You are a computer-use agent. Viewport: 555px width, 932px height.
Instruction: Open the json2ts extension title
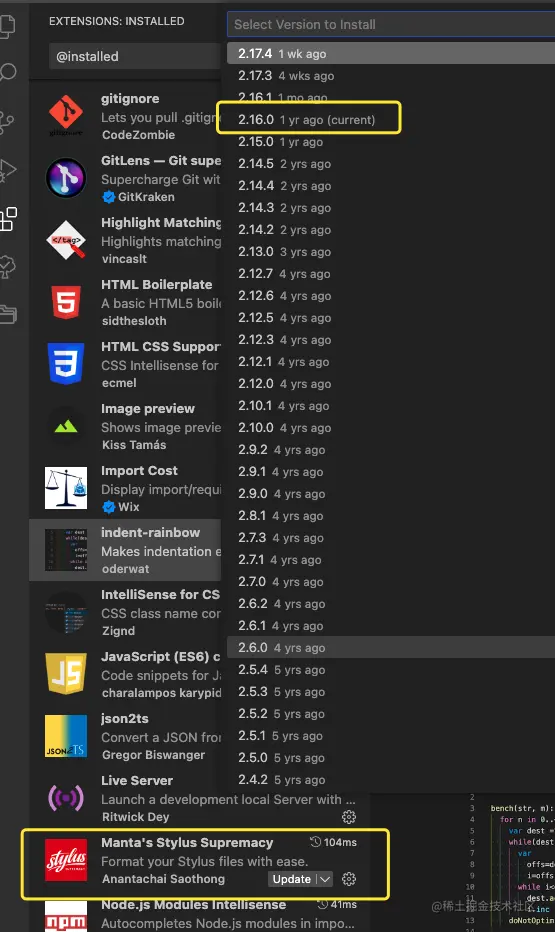[125, 718]
